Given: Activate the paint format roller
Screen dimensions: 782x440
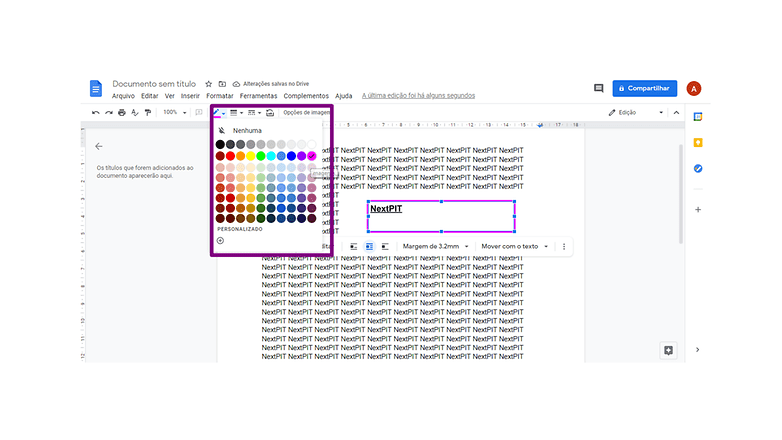Looking at the screenshot, I should click(x=148, y=113).
